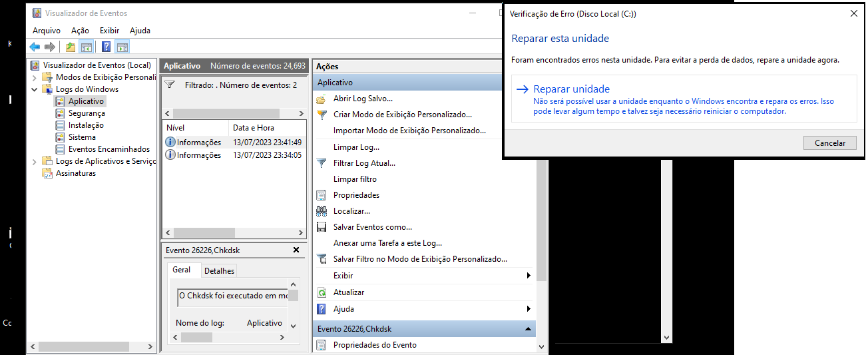Toggle the console tree pane toolbar icon
This screenshot has width=868, height=355.
pyautogui.click(x=86, y=47)
